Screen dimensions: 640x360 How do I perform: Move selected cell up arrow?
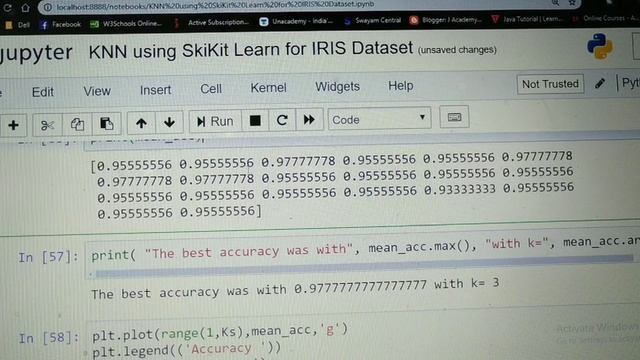pyautogui.click(x=141, y=123)
